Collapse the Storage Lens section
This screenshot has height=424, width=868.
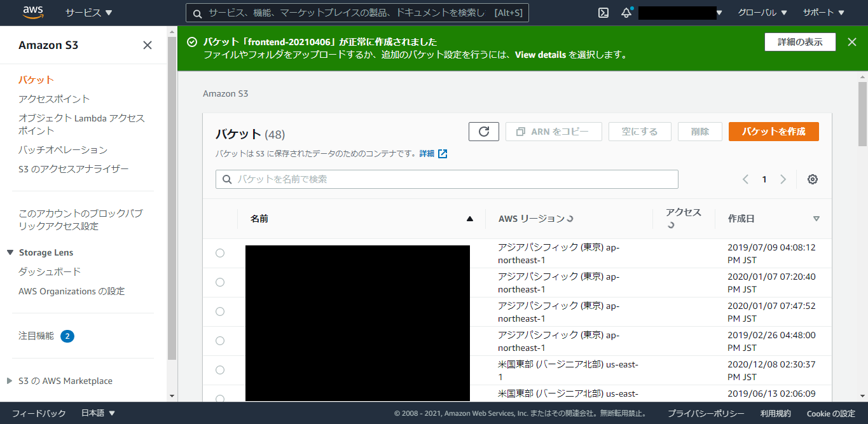(10, 252)
